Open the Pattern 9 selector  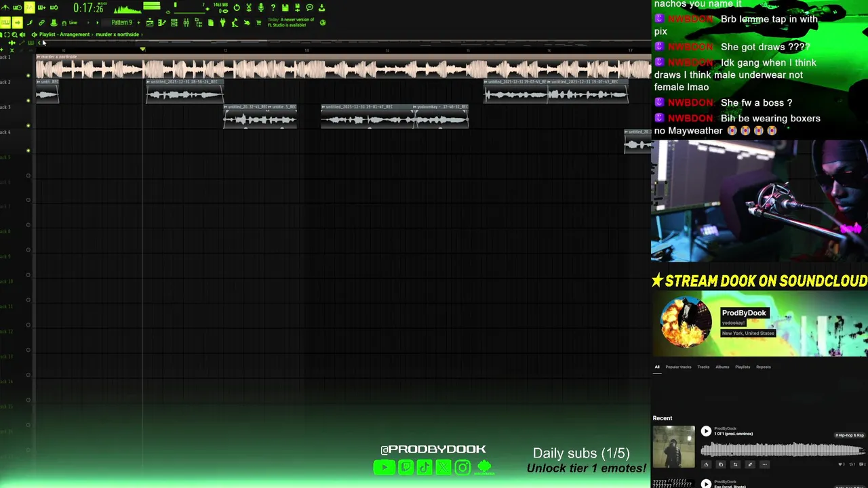121,22
